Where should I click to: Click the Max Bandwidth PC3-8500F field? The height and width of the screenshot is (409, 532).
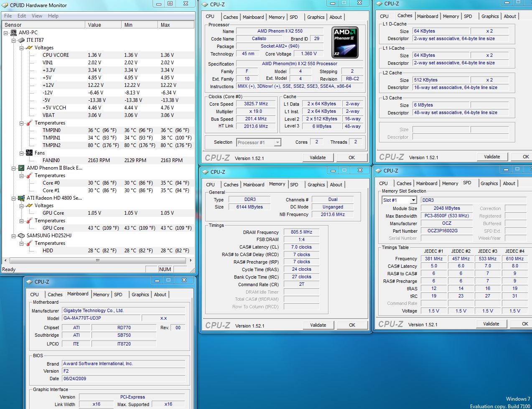(446, 216)
